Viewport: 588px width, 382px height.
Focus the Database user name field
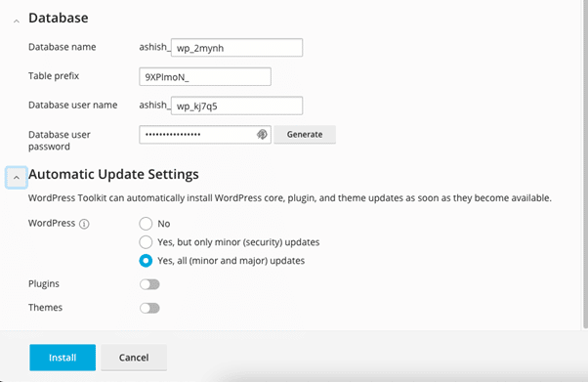point(236,106)
